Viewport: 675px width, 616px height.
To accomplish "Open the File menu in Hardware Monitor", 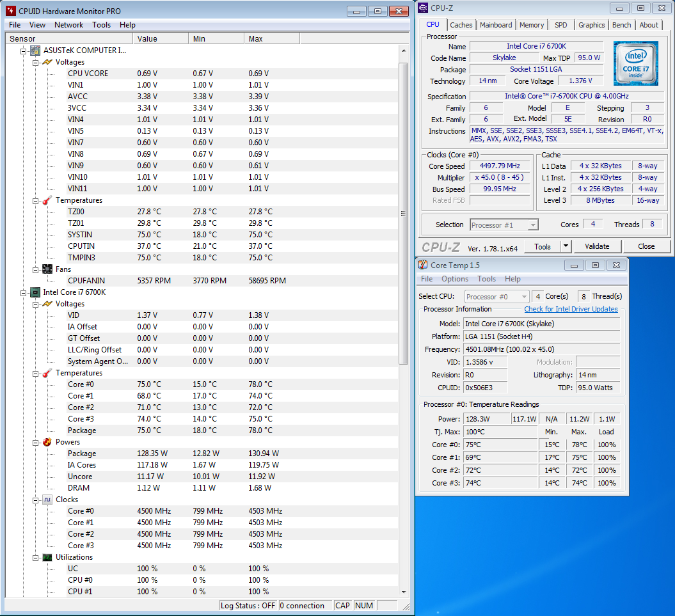I will pos(15,25).
